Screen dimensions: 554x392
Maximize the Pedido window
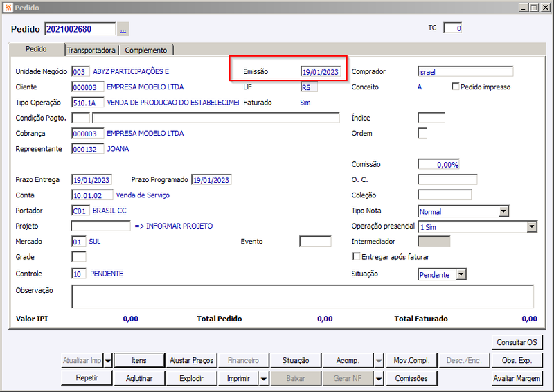pyautogui.click(x=534, y=8)
